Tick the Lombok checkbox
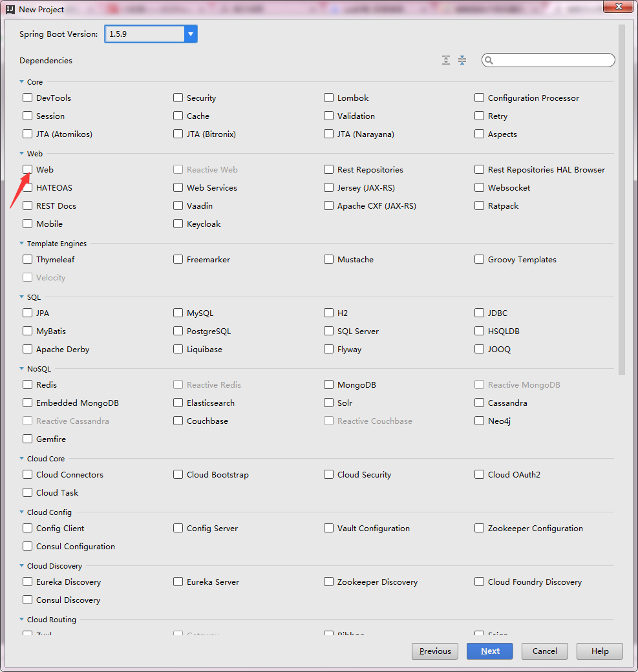This screenshot has height=672, width=638. (x=328, y=98)
